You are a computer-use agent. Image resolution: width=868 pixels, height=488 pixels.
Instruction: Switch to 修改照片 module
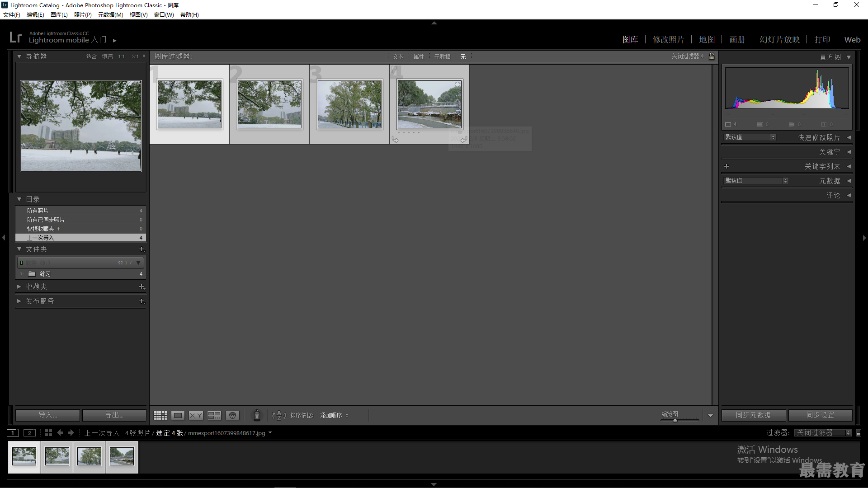(x=669, y=40)
